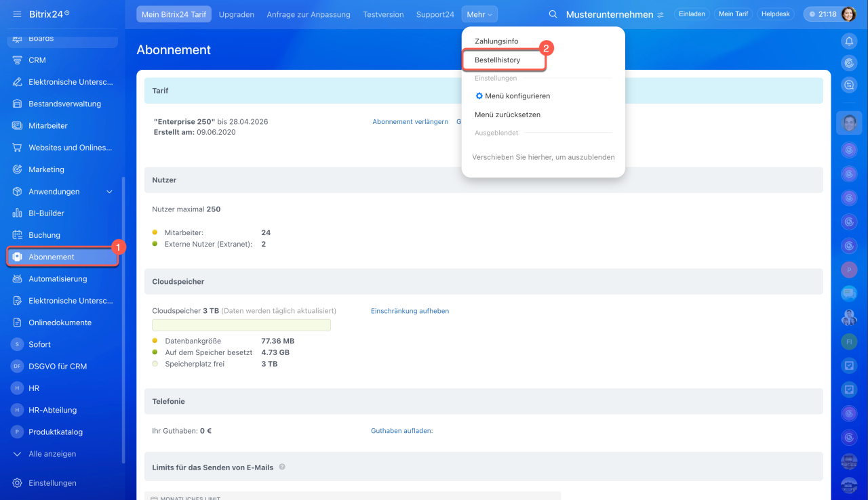This screenshot has height=500, width=868.
Task: Click the Abonnement verlängern link
Action: click(410, 122)
